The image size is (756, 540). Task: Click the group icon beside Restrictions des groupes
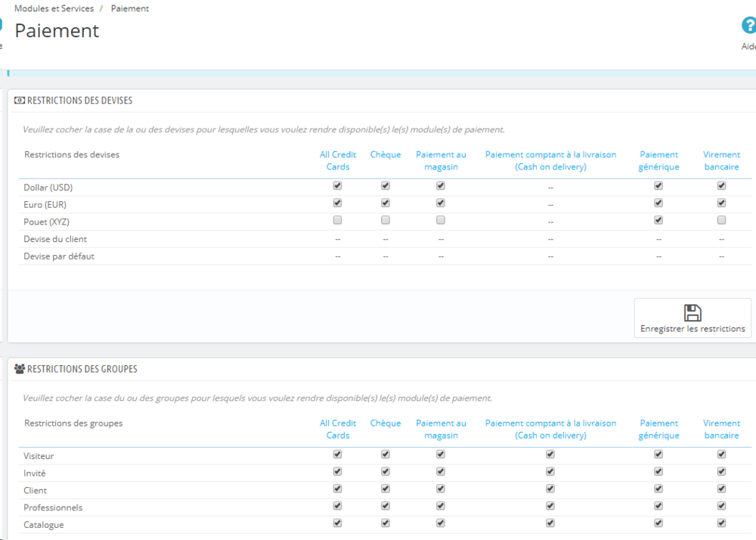[x=20, y=369]
